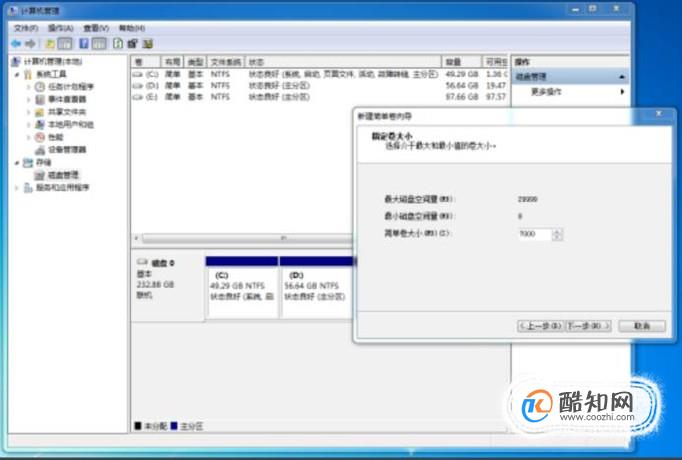682x460 pixels.
Task: Click 更多操作 in the Actions pane
Action: tap(546, 92)
